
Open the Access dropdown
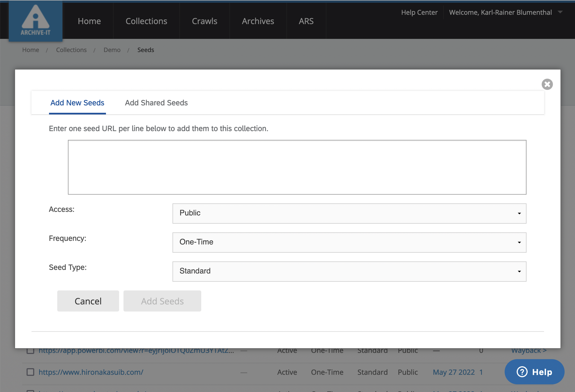[x=349, y=213]
